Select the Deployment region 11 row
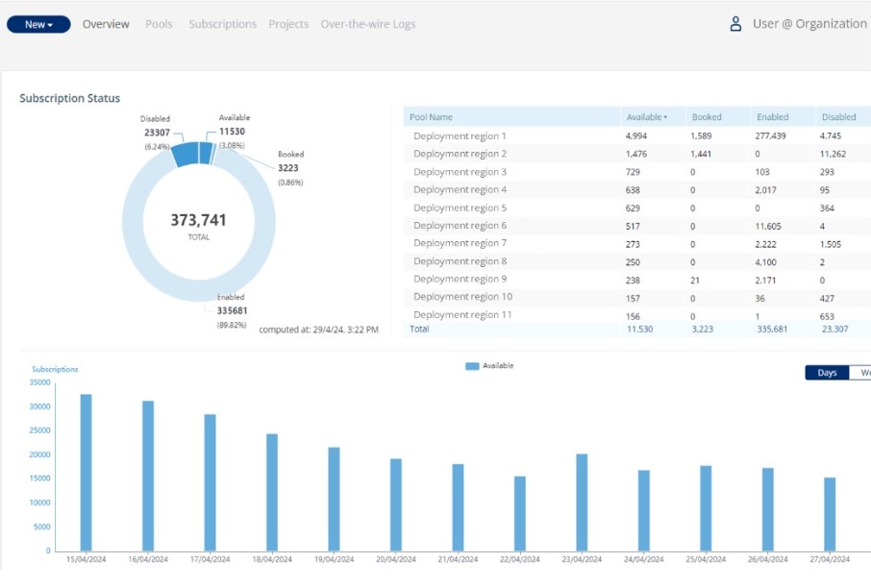871x588 pixels. pyautogui.click(x=636, y=315)
